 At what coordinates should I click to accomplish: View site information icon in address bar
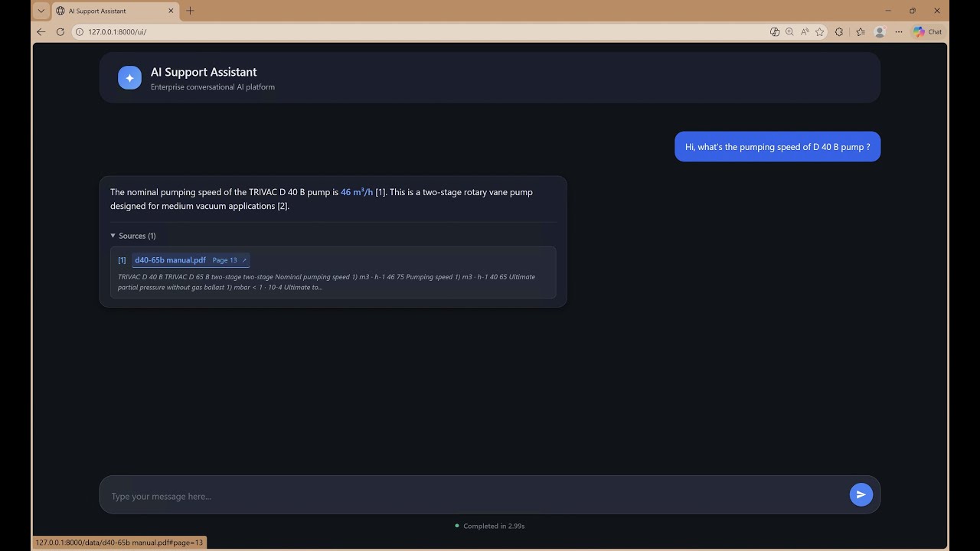click(79, 32)
